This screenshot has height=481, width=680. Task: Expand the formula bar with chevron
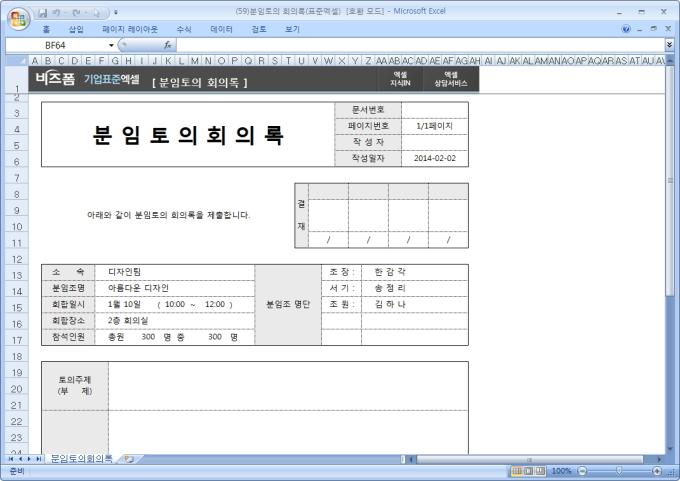pos(669,45)
